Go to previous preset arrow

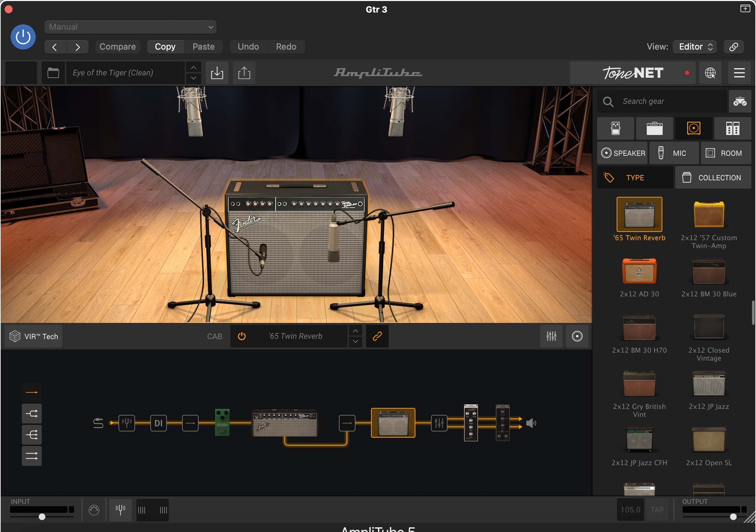(x=55, y=47)
